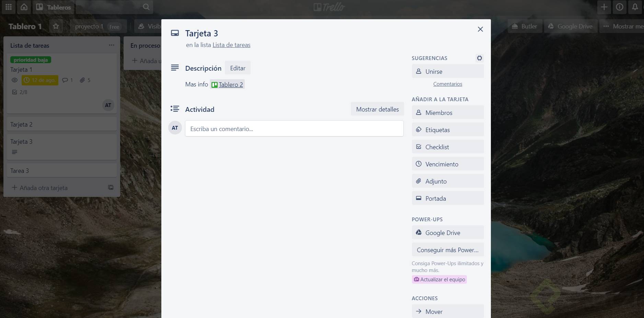Viewport: 644px width, 318px height.
Task: Click the notifications bell icon
Action: pos(635,7)
